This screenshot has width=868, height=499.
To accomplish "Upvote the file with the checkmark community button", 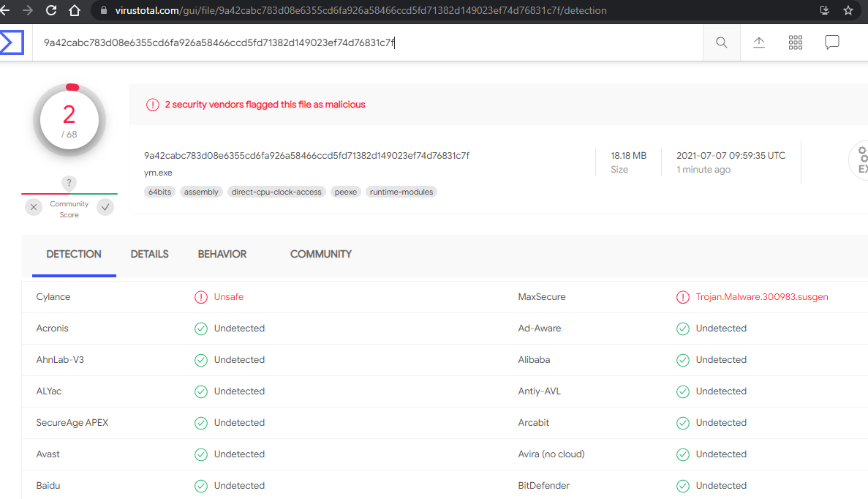I will point(105,207).
